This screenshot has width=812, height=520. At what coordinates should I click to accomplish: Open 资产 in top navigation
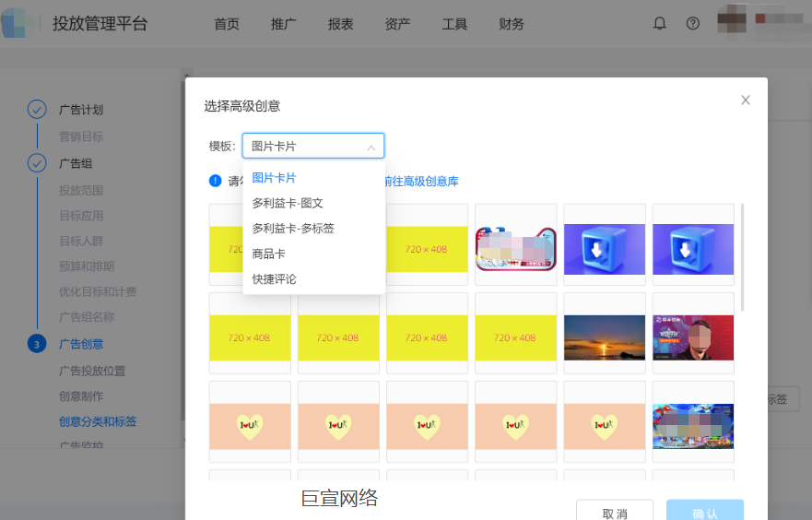[398, 24]
